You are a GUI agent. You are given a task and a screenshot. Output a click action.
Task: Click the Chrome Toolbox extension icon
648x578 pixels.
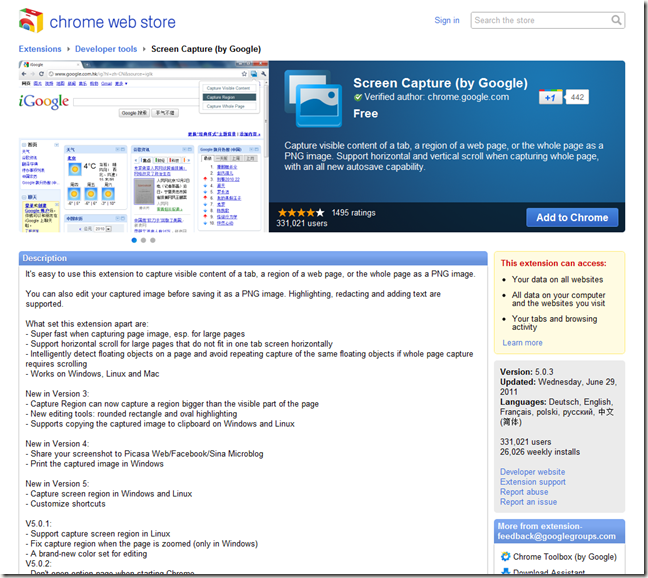pos(504,556)
